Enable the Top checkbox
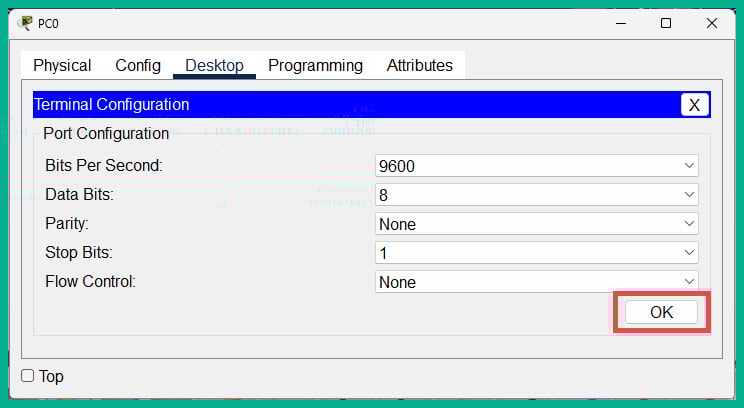 (28, 376)
